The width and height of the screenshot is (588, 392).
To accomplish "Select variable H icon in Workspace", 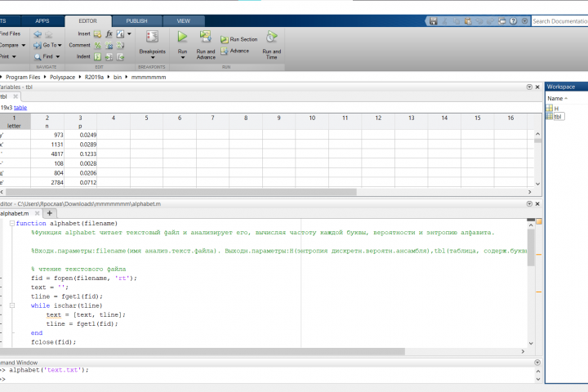I will click(x=550, y=108).
